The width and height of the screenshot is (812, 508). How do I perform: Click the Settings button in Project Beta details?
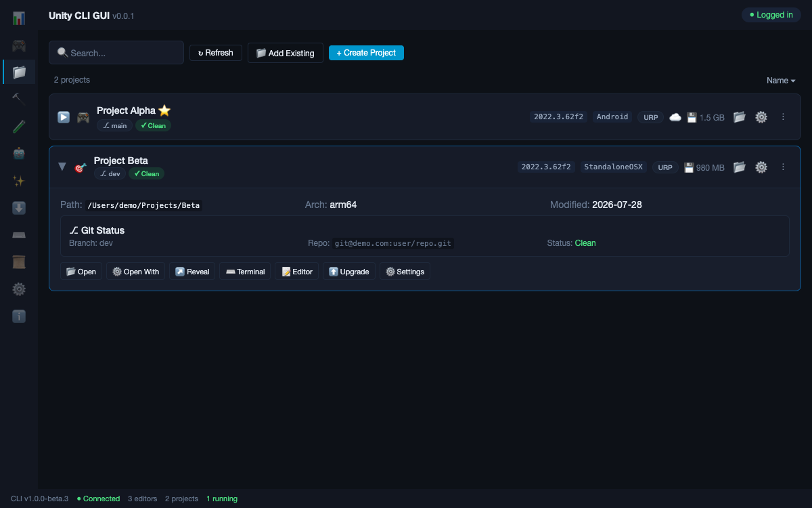pos(405,272)
